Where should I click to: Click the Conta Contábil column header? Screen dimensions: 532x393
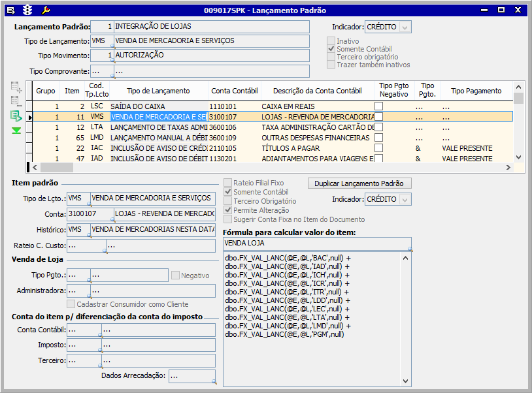(x=235, y=91)
